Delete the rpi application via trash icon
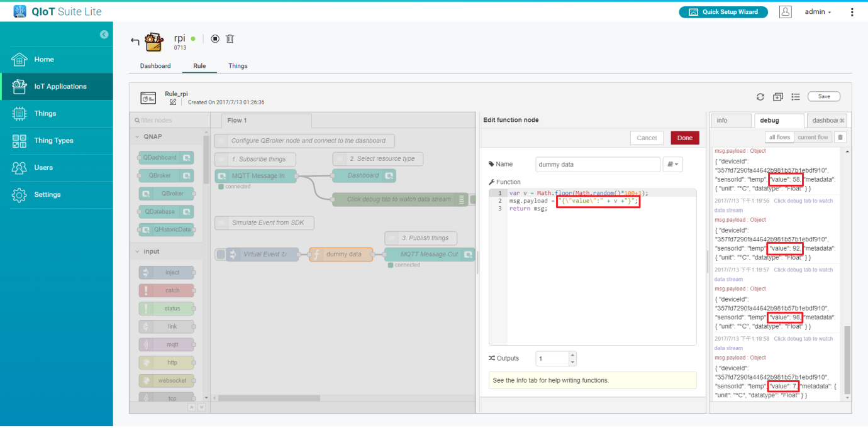Image resolution: width=868 pixels, height=428 pixels. tap(230, 39)
